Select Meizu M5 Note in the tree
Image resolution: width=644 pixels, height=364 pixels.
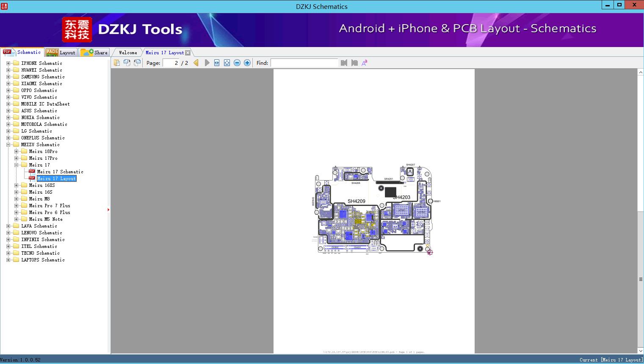(46, 219)
